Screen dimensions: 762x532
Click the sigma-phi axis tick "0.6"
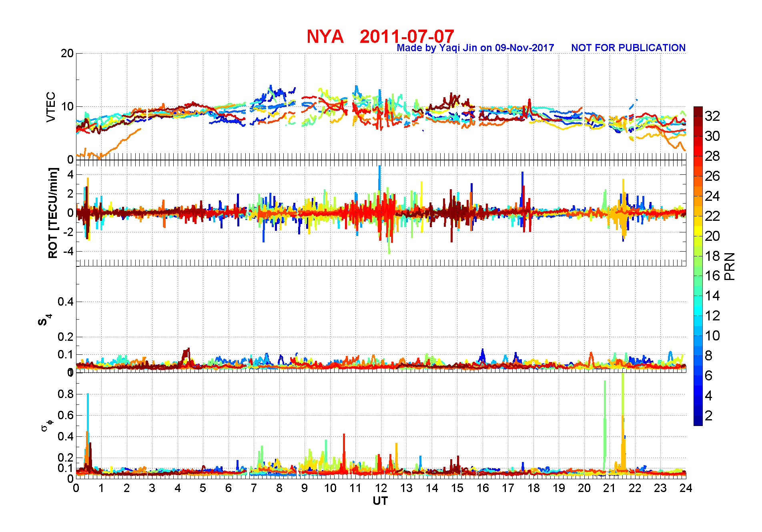(x=66, y=415)
